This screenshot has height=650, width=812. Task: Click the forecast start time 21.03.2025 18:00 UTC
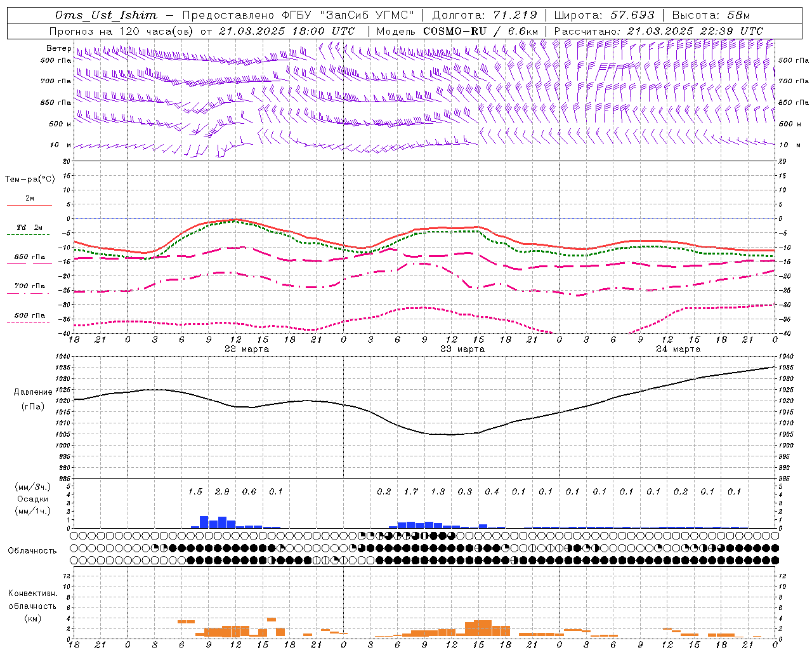pyautogui.click(x=287, y=31)
